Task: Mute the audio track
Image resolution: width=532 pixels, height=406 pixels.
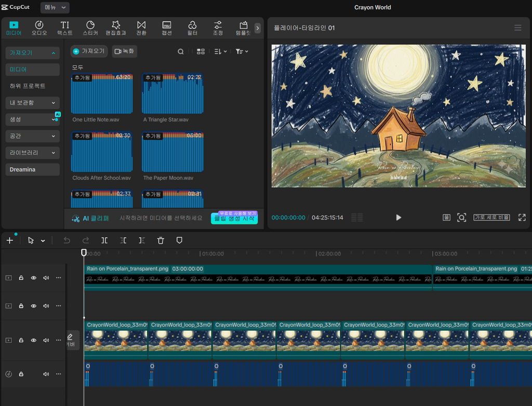Action: pos(46,374)
